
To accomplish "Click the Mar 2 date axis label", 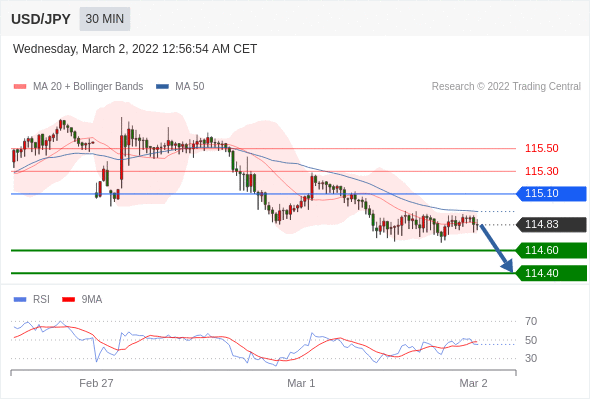I will pos(473,383).
